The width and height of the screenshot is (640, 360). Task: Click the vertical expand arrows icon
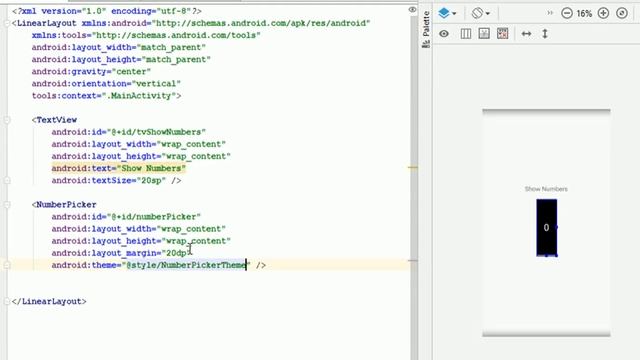point(544,34)
